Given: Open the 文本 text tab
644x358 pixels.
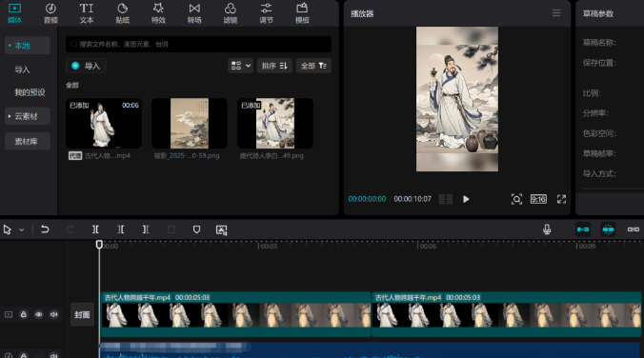Looking at the screenshot, I should [x=87, y=13].
